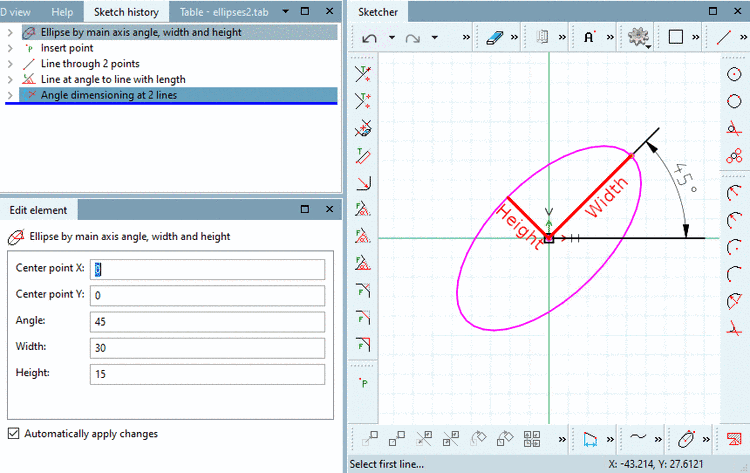Expand hidden tools next to the rectangle tool
This screenshot has width=750, height=473.
(x=695, y=37)
